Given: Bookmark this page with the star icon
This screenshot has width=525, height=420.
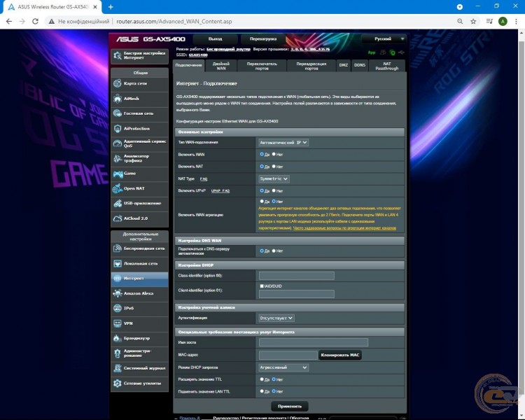Looking at the screenshot, I should pos(473,22).
